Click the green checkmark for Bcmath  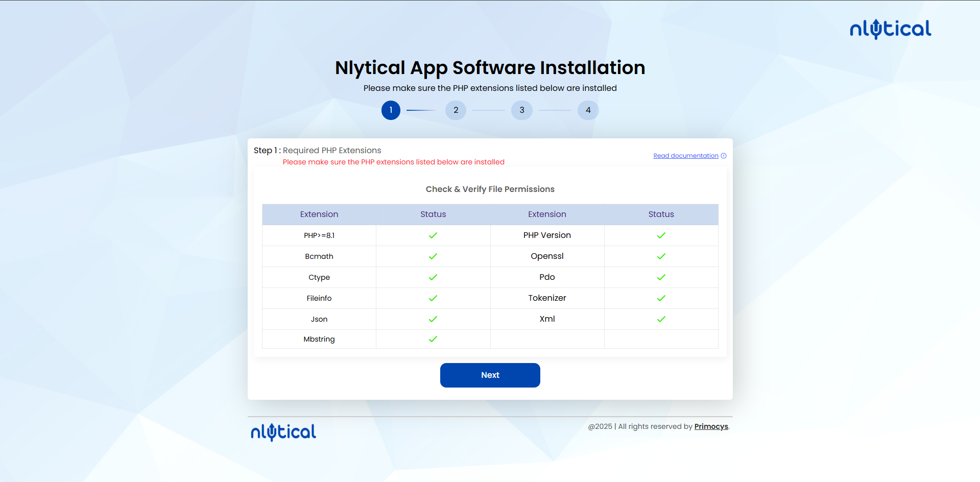pos(433,256)
